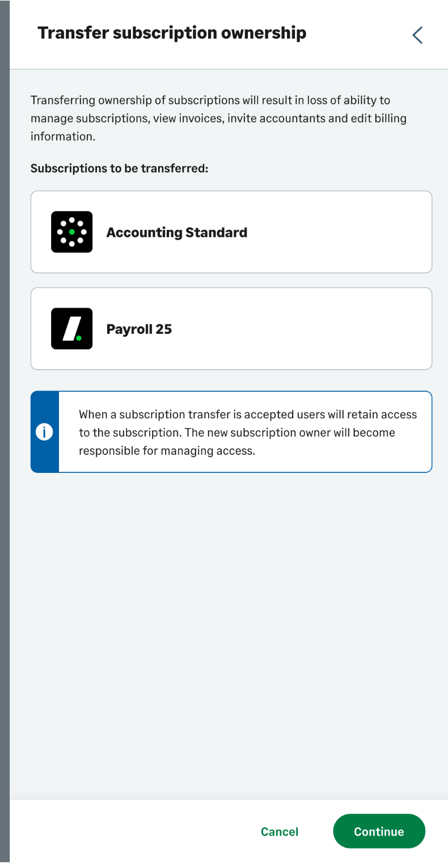Screen dimensions: 448x868
Task: Click the subscription transfer accepted notice text
Action: point(248,432)
